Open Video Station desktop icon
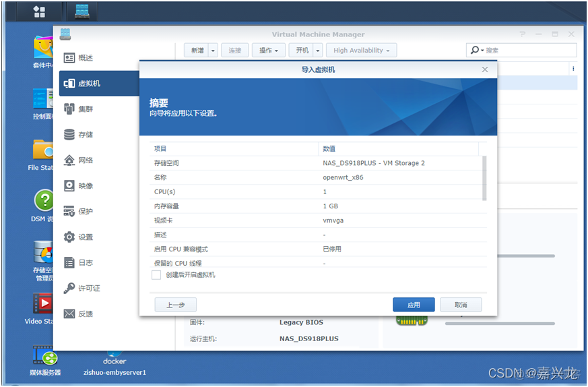This screenshot has height=387, width=588. pos(42,303)
